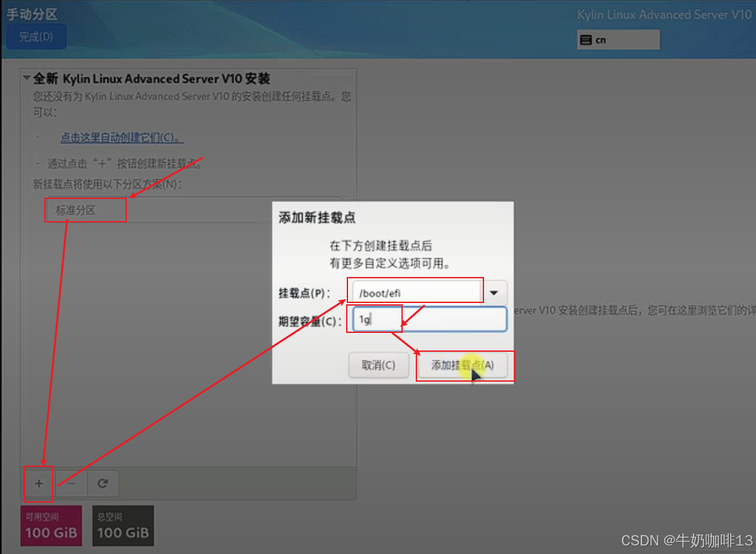Viewport: 756px width, 554px height.
Task: Click the available space 100 GiB box
Action: [51, 525]
